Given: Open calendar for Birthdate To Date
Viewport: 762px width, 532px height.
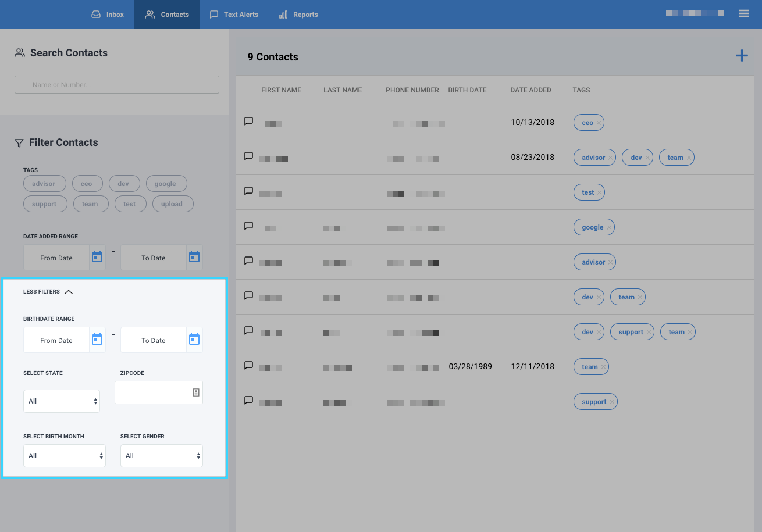Looking at the screenshot, I should coord(194,340).
